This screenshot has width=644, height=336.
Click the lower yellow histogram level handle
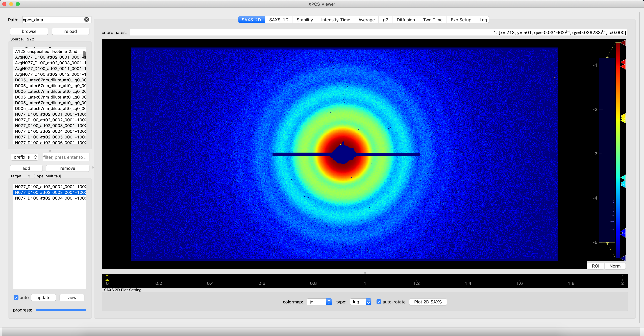coord(607,243)
